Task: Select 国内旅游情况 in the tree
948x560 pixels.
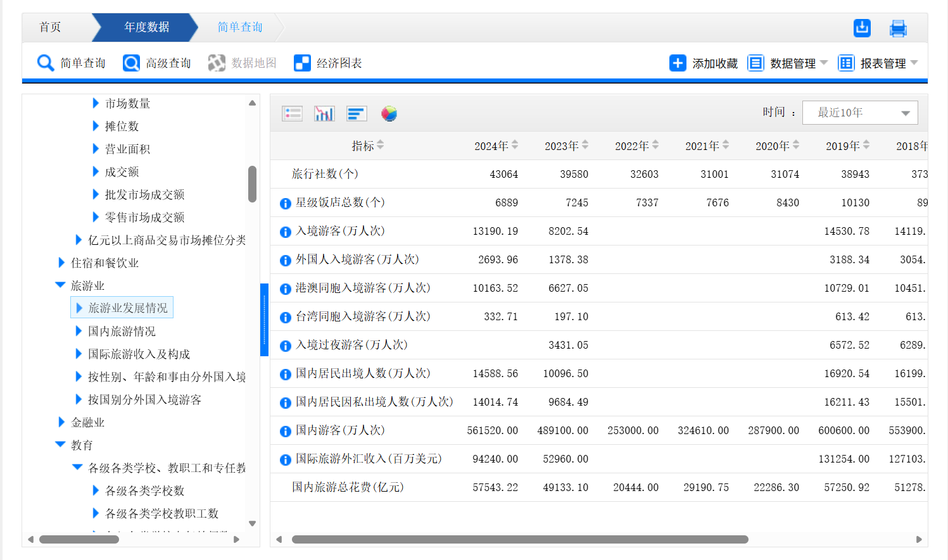Action: [122, 331]
